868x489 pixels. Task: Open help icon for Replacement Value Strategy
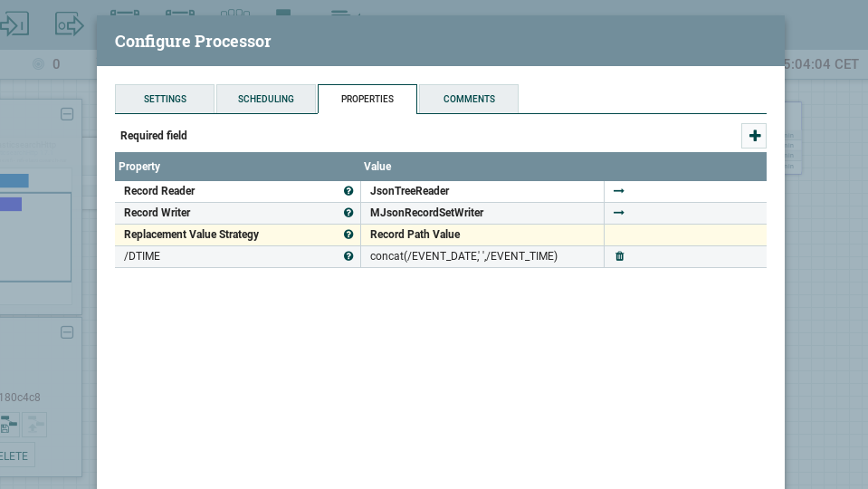click(348, 235)
